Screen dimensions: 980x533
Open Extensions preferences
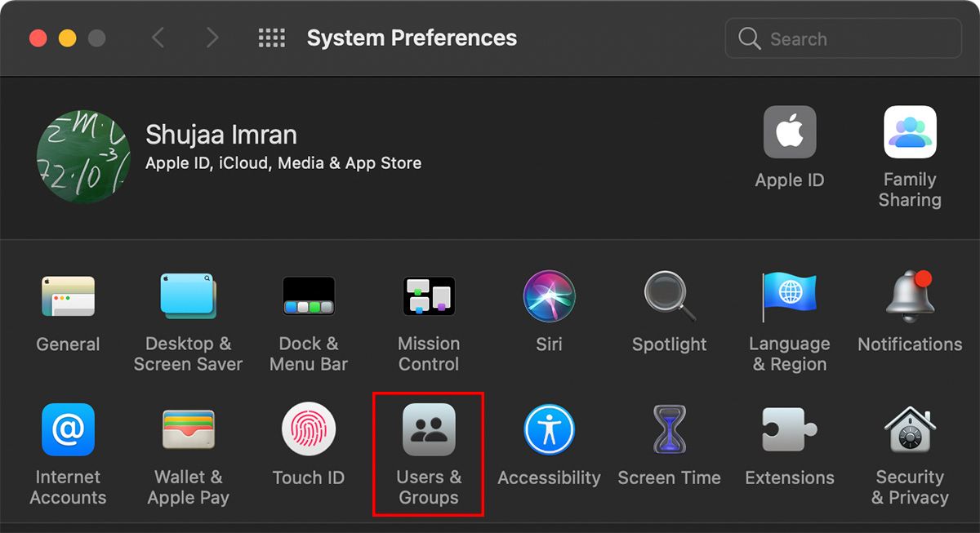click(789, 429)
